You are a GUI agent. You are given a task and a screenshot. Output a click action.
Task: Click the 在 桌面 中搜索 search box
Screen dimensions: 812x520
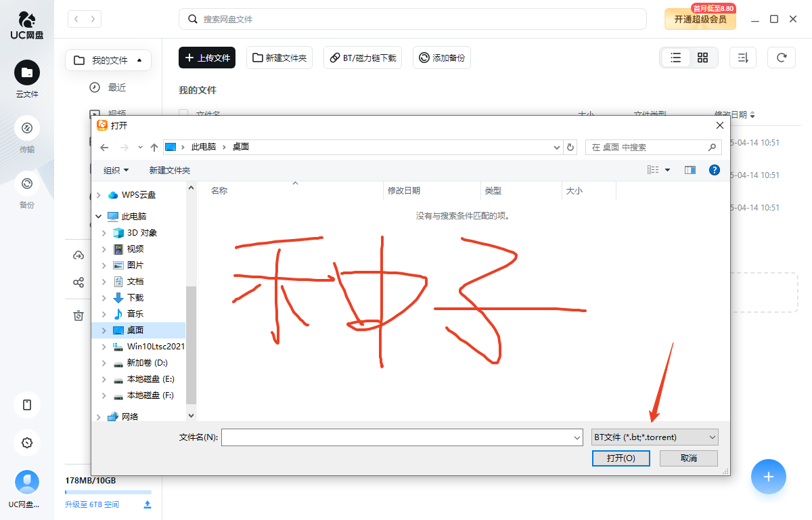pos(653,147)
